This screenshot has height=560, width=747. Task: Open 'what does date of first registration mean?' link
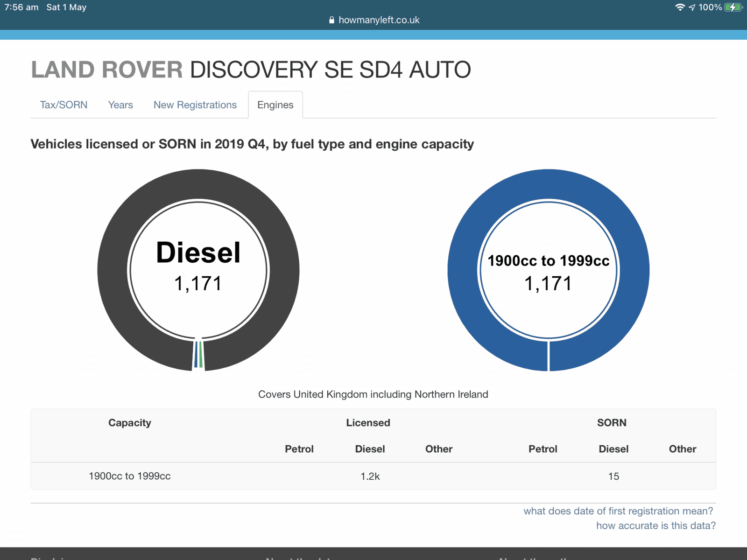(x=618, y=511)
